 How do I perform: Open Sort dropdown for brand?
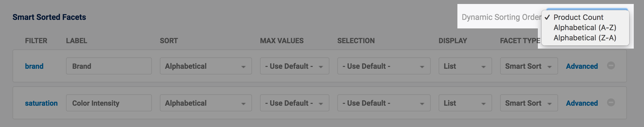tap(206, 66)
